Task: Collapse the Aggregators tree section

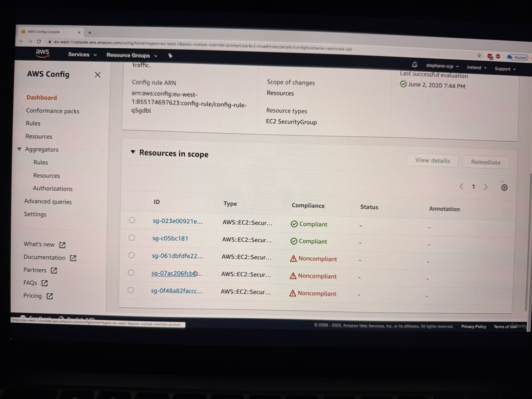Action: point(19,149)
